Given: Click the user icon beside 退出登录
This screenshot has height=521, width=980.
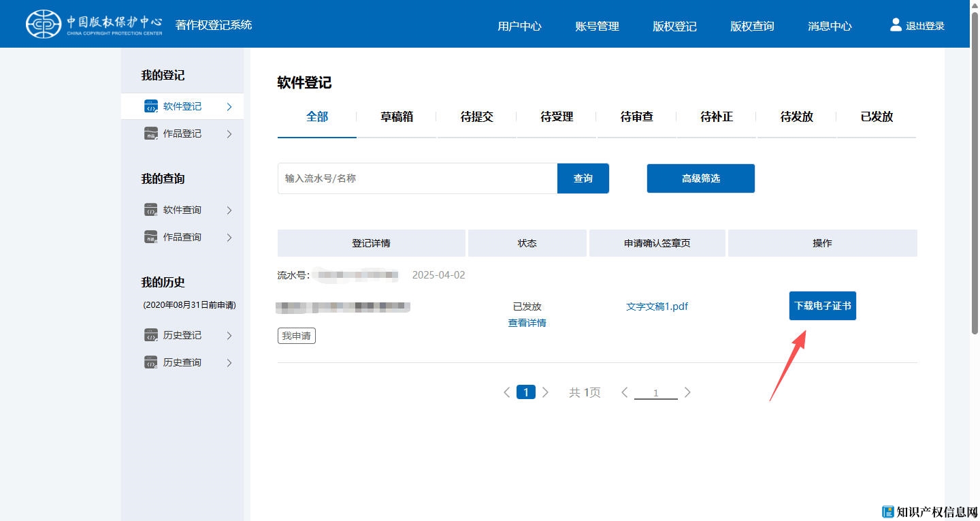Looking at the screenshot, I should pyautogui.click(x=896, y=25).
